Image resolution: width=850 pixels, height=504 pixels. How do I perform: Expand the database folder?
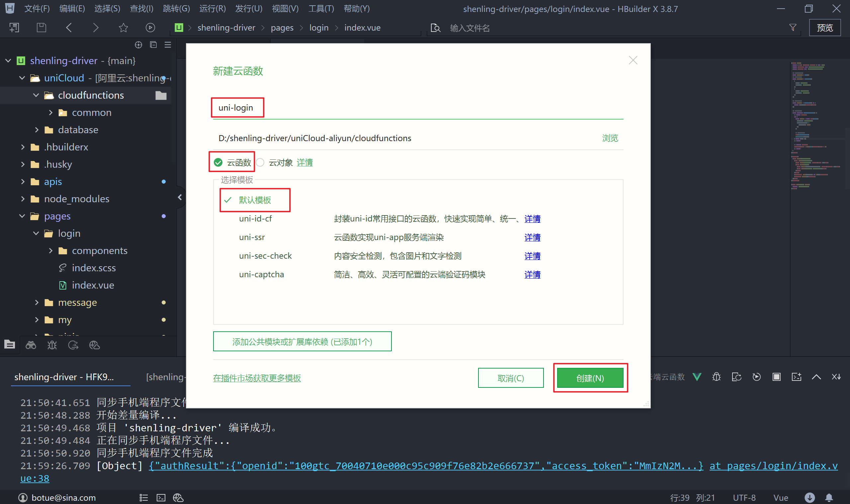tap(37, 130)
